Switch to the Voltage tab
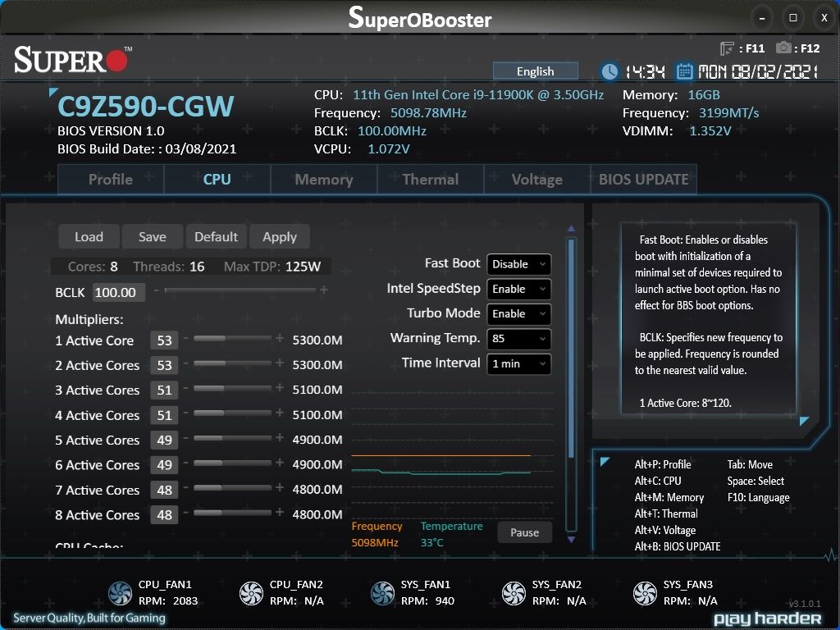The height and width of the screenshot is (630, 840). pos(536,180)
